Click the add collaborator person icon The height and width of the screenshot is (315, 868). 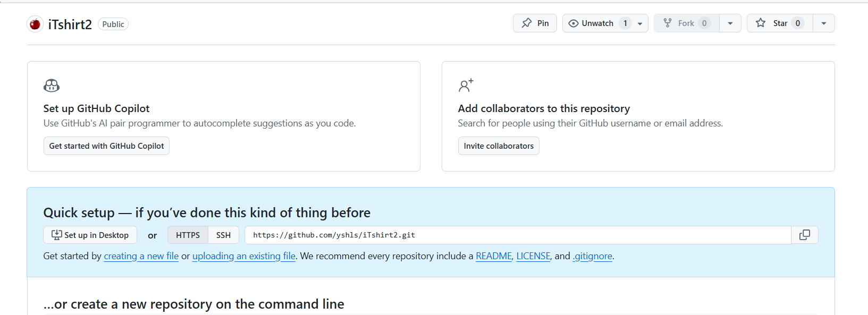[x=466, y=85]
